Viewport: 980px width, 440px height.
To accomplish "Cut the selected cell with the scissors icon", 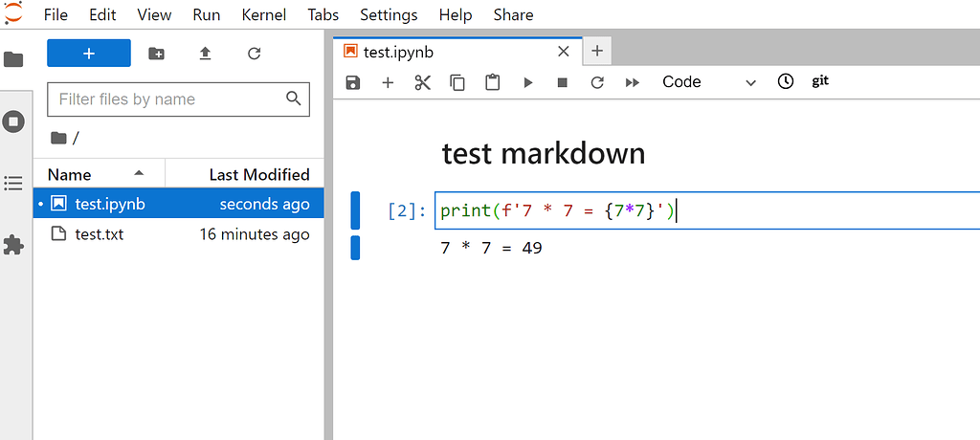I will [422, 82].
